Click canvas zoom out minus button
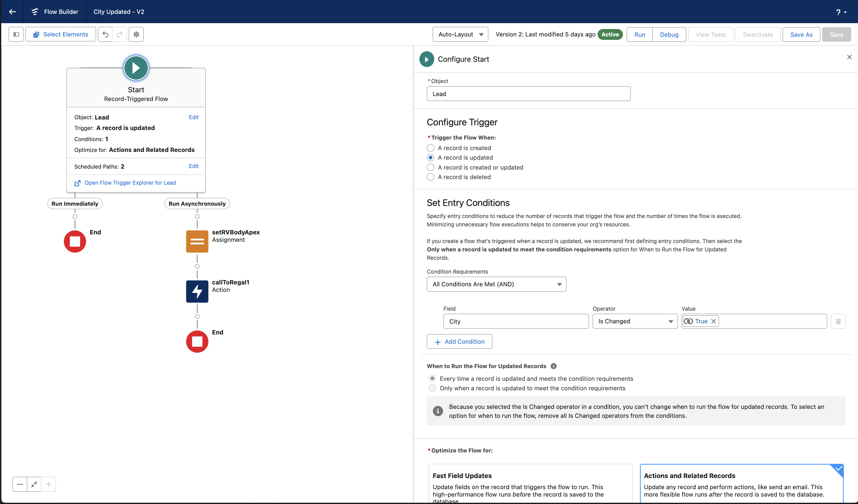 pos(20,484)
